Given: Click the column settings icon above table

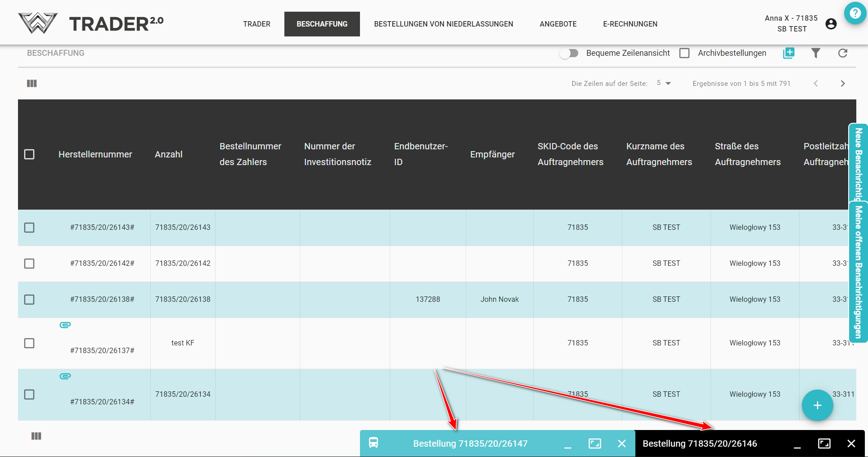Looking at the screenshot, I should [x=32, y=83].
